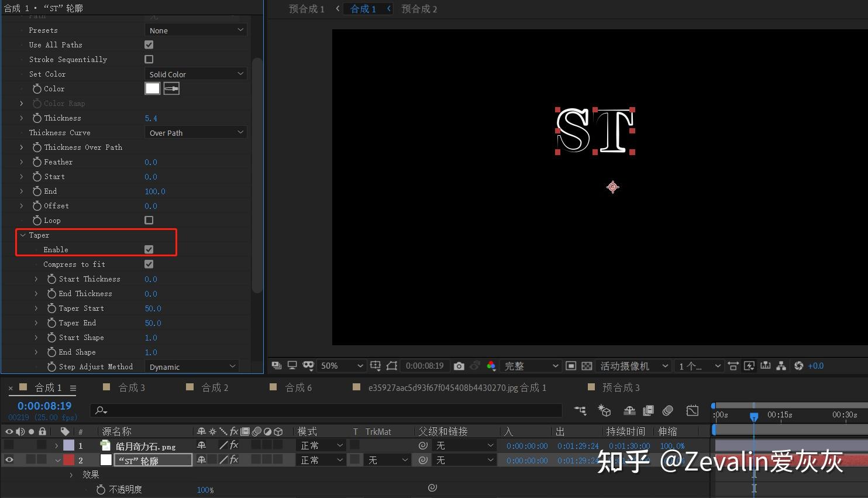Toggle the transparency grid in the viewer

[x=586, y=366]
